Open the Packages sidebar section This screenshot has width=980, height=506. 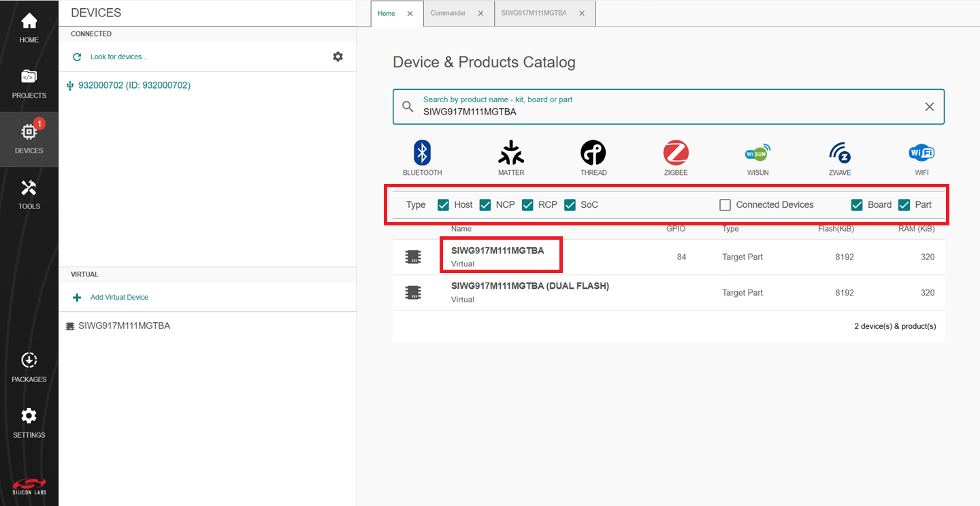coord(29,368)
